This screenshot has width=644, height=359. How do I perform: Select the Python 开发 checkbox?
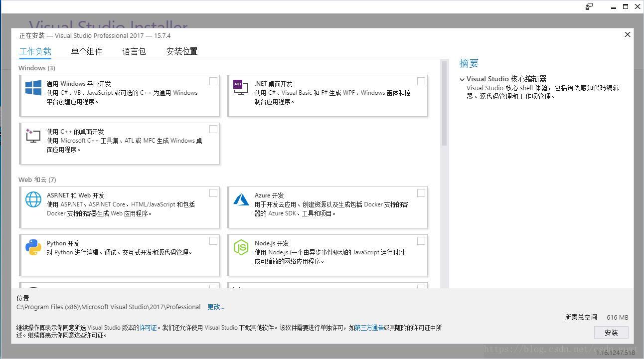pyautogui.click(x=213, y=241)
